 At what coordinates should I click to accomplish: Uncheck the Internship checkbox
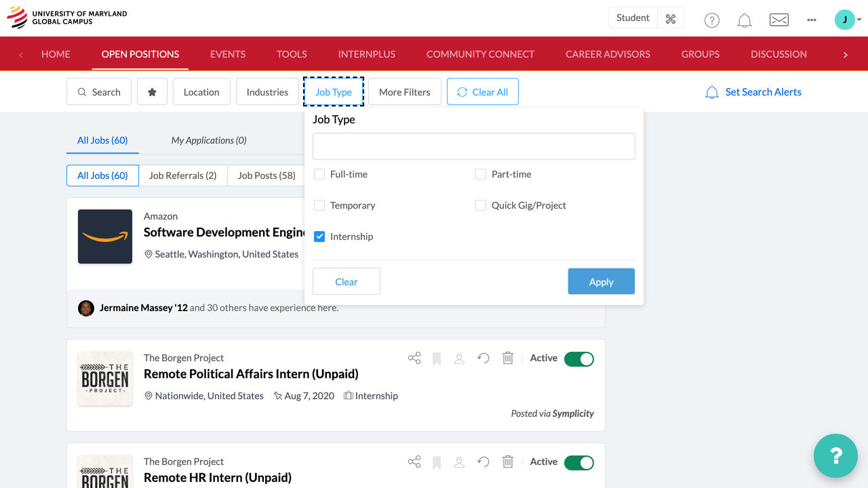(319, 237)
